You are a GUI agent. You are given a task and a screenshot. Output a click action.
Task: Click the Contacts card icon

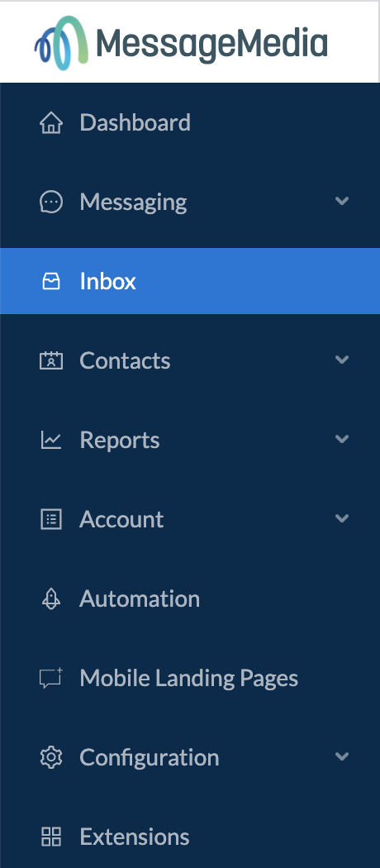click(51, 360)
